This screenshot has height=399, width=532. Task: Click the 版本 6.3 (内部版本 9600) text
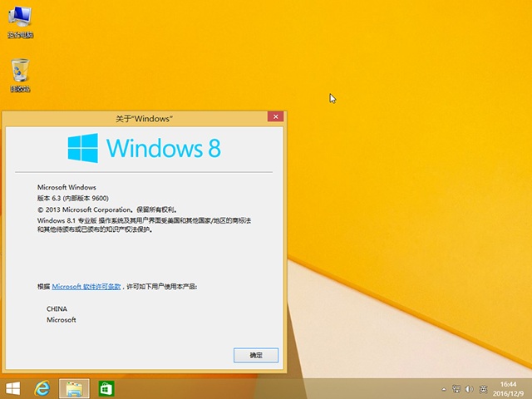[73, 198]
